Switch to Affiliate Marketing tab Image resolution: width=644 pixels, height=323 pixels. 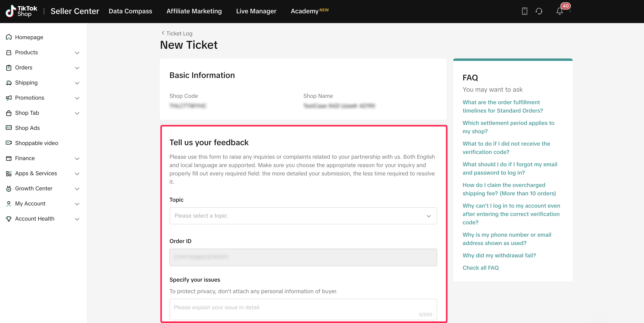(x=194, y=11)
